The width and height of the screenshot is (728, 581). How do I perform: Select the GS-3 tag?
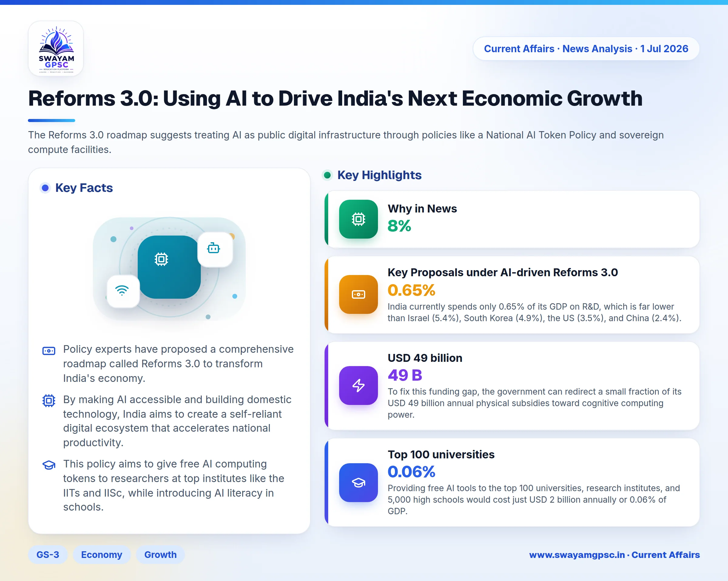click(48, 555)
